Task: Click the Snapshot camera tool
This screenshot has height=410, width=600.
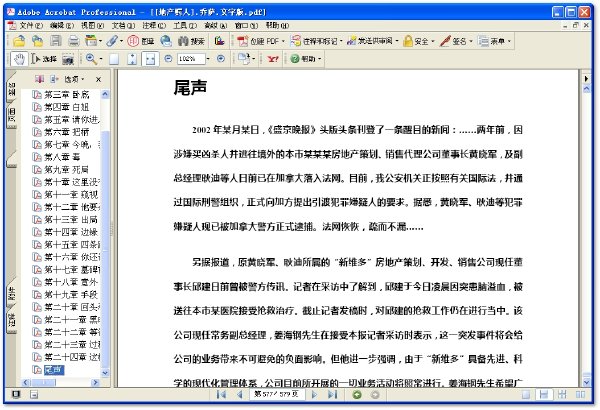Action: [68, 59]
